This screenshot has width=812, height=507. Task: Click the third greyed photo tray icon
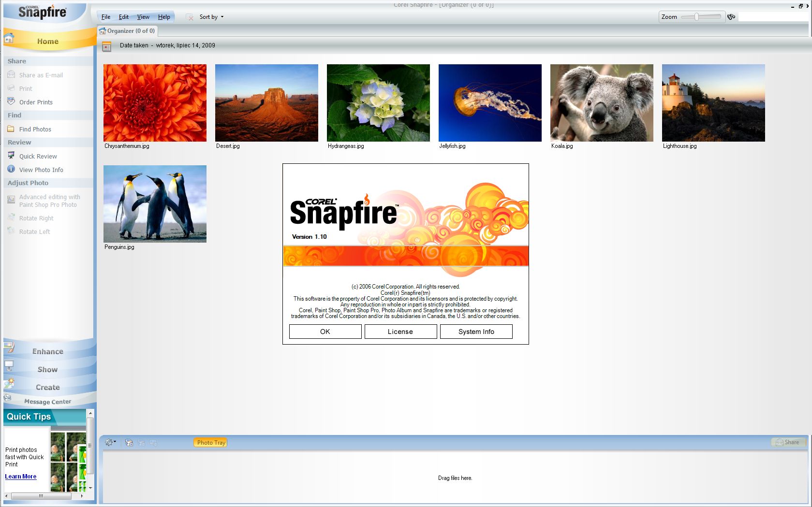click(153, 442)
